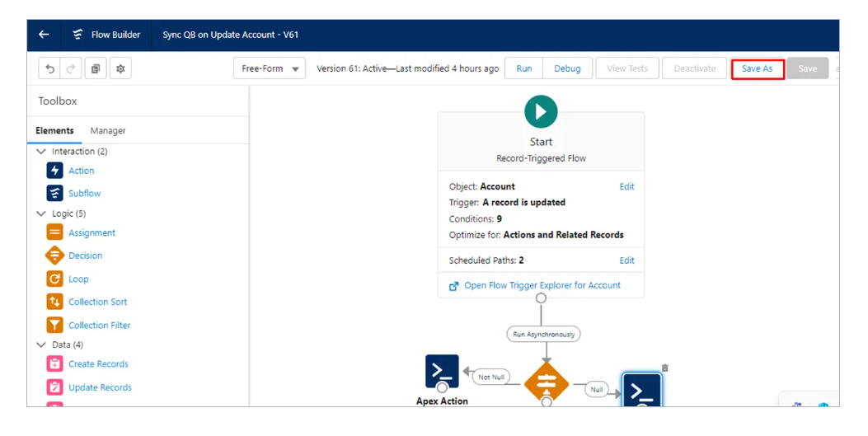Open the Free-Form layout dropdown
This screenshot has height=436, width=868.
point(270,68)
